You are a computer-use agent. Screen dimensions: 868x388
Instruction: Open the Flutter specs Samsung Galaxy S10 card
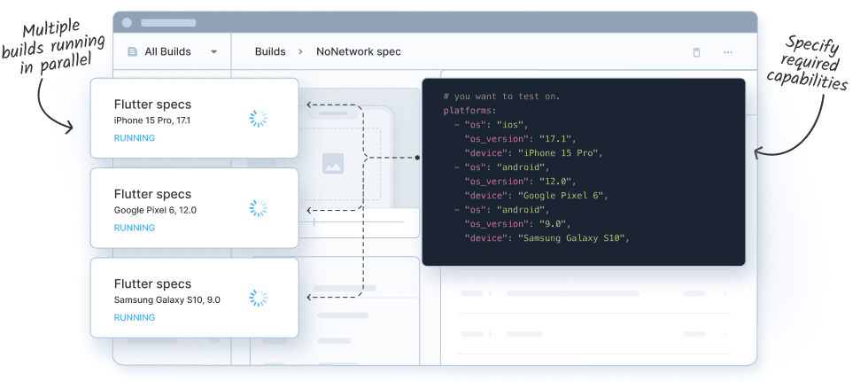(x=194, y=298)
